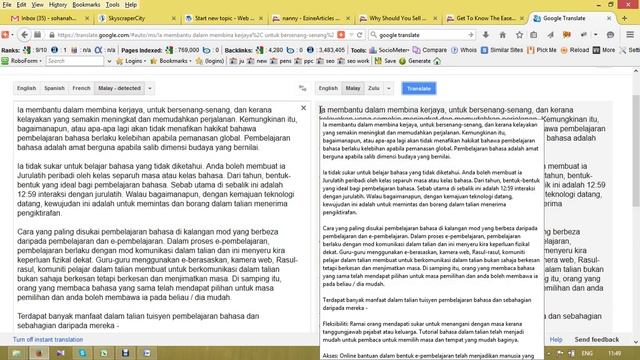
Task: Click the Reload button in SEO toolbar
Action: [575, 50]
